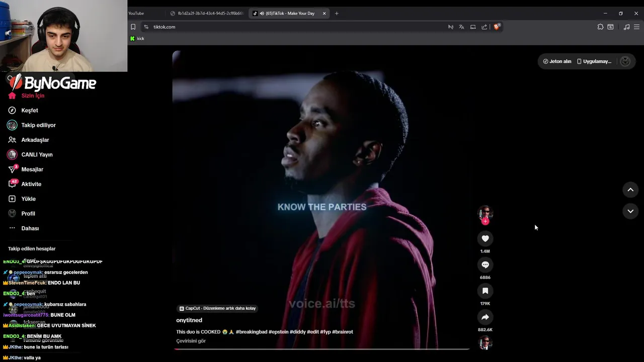Like the video with heart icon

pyautogui.click(x=485, y=238)
